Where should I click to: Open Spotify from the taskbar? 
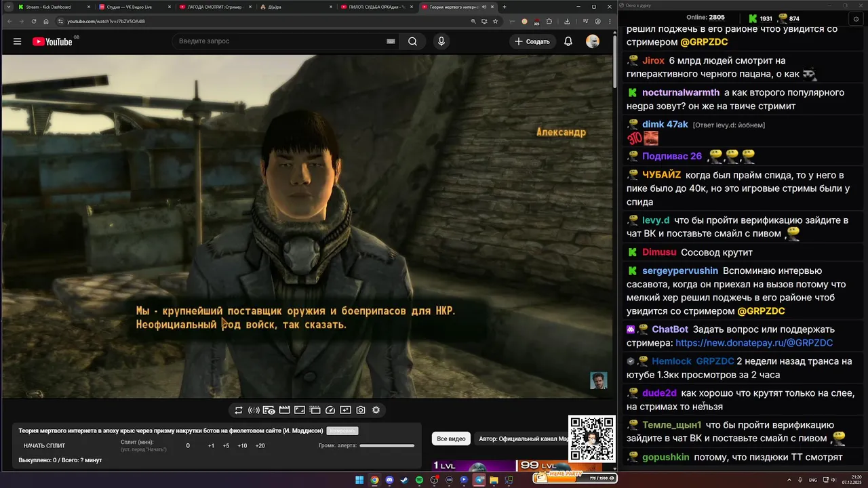pyautogui.click(x=419, y=480)
